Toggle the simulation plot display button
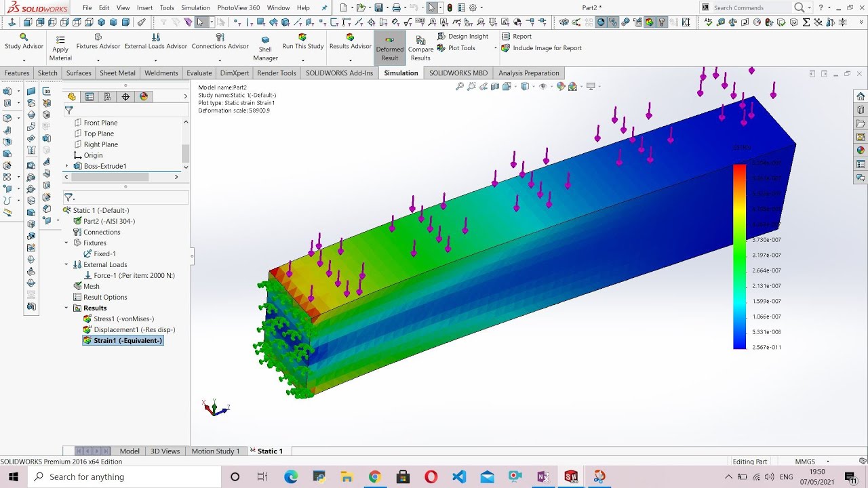 click(x=650, y=22)
